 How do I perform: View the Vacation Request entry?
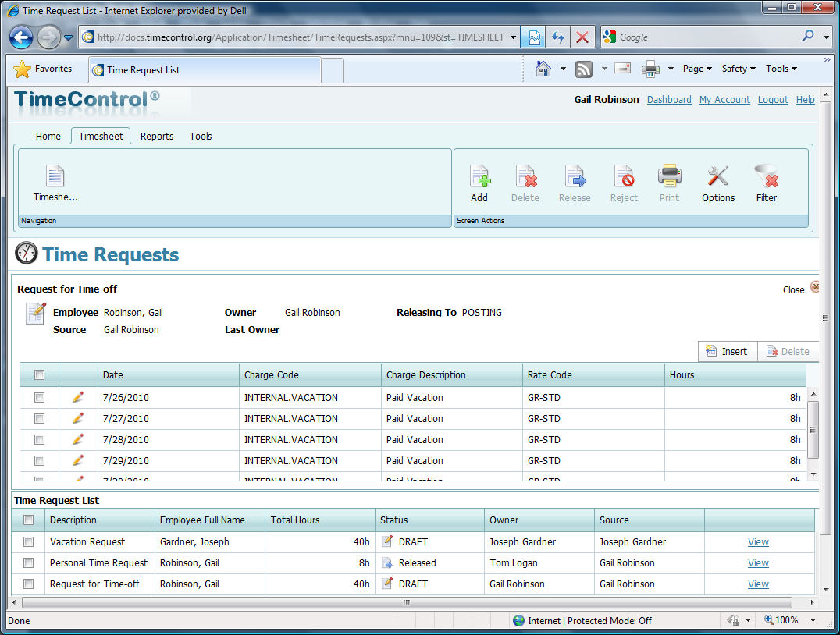click(758, 542)
